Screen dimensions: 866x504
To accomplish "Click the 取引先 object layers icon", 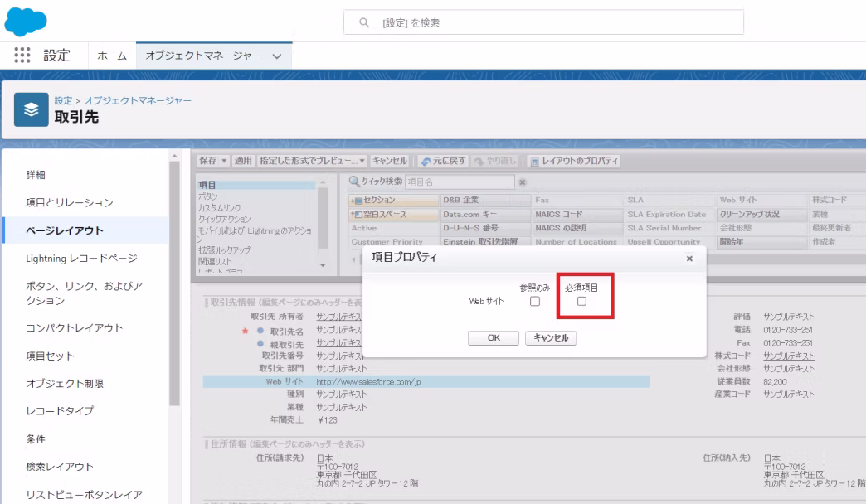I will point(31,109).
